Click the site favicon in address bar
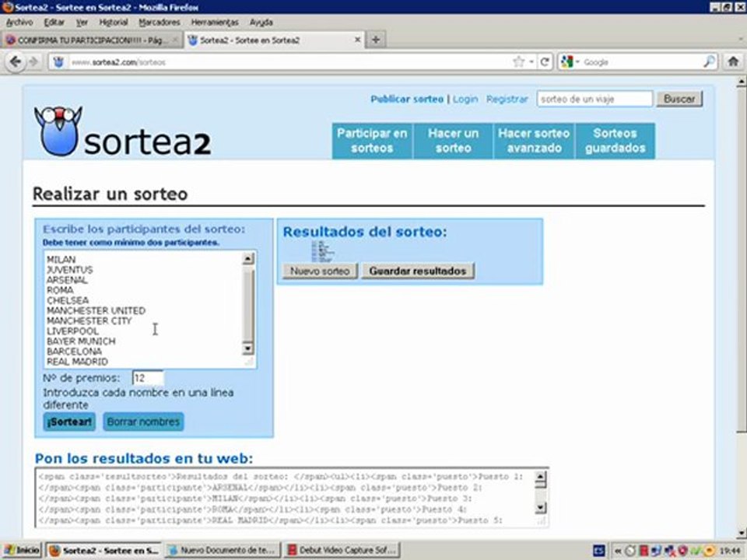 coord(58,62)
